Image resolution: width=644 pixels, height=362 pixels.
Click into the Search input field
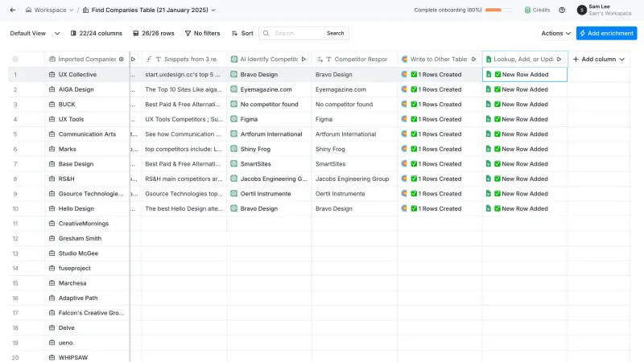point(297,33)
